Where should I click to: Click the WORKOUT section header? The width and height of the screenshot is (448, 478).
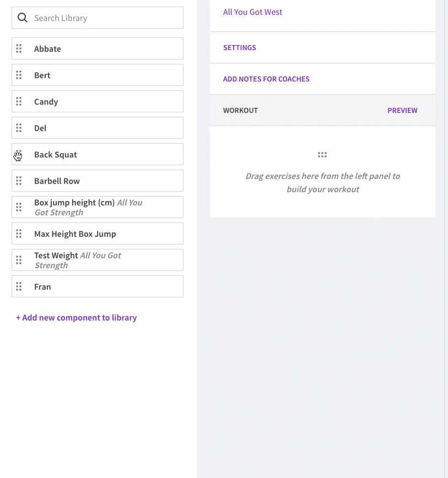(240, 110)
